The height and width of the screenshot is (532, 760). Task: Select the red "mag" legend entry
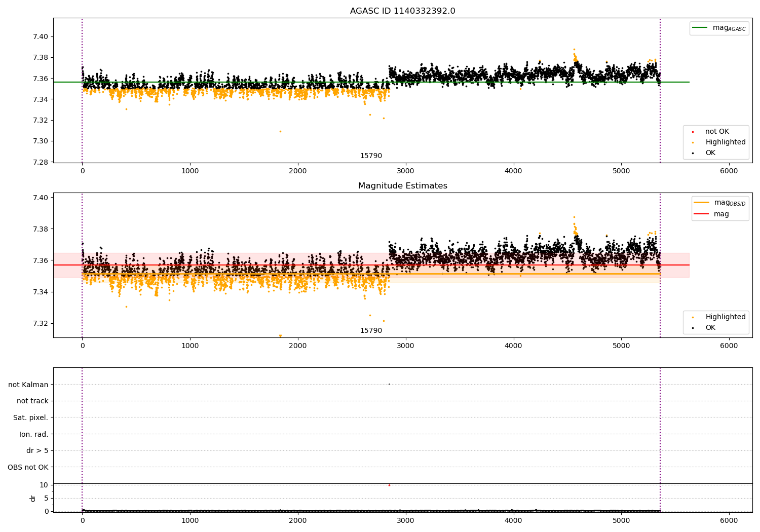[x=711, y=214]
